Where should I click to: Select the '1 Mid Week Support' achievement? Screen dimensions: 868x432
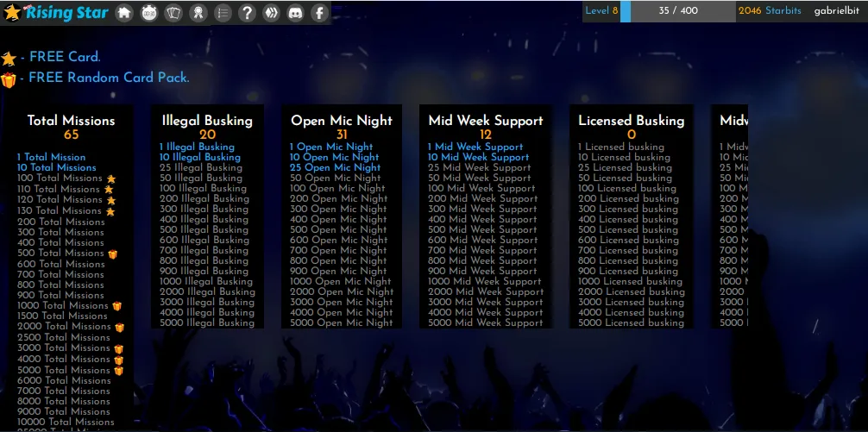click(475, 147)
